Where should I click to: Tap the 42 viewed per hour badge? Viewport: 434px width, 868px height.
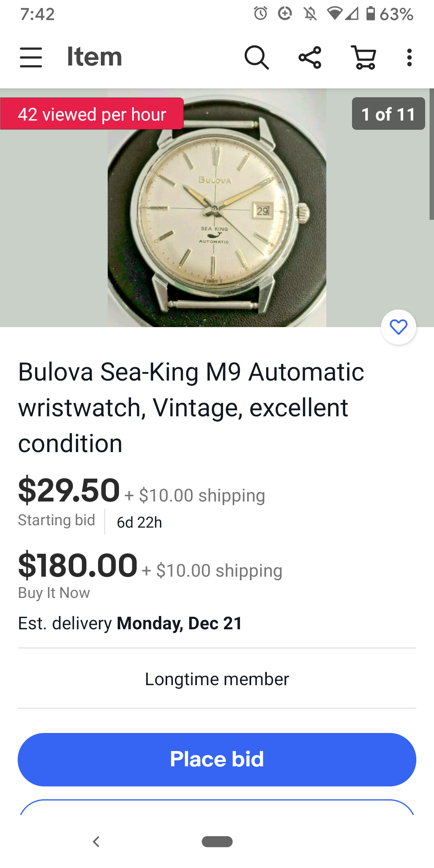click(x=92, y=114)
